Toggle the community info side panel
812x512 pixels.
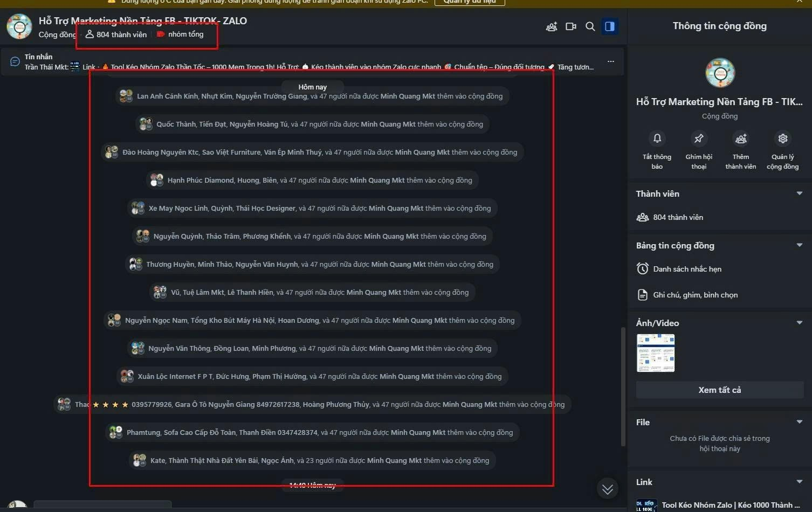(610, 26)
